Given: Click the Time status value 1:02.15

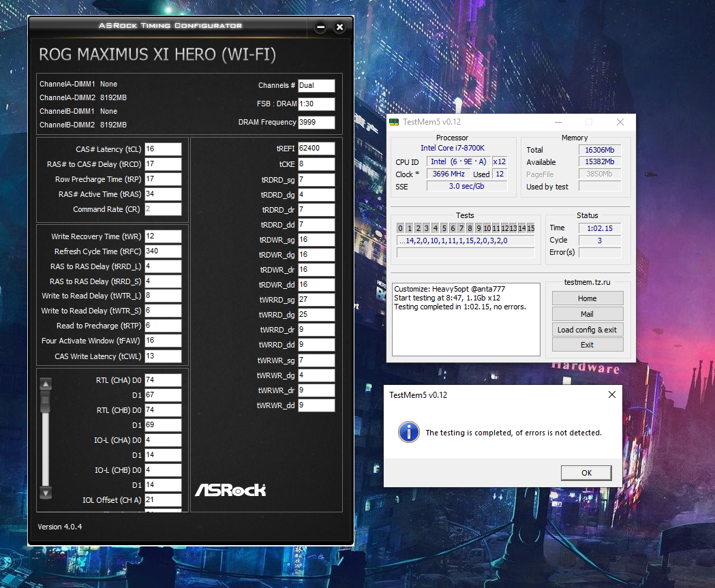Looking at the screenshot, I should coord(600,228).
